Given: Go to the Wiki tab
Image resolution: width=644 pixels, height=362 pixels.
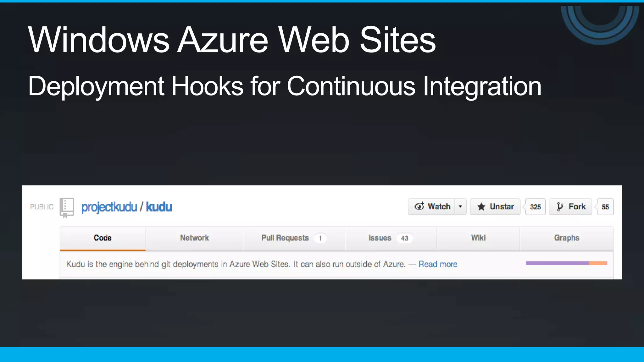Looking at the screenshot, I should 478,238.
